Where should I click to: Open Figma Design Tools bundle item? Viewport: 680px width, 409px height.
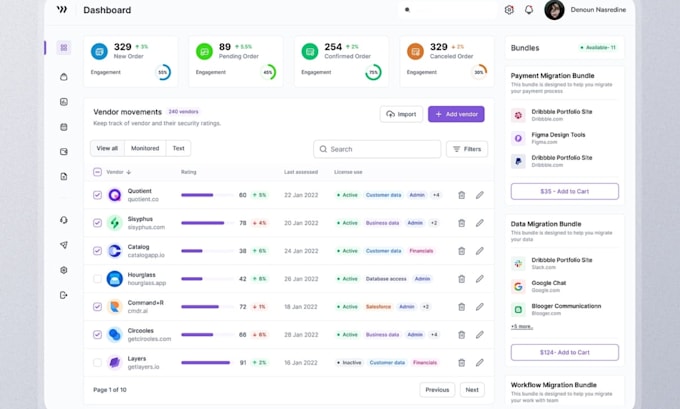coord(565,138)
